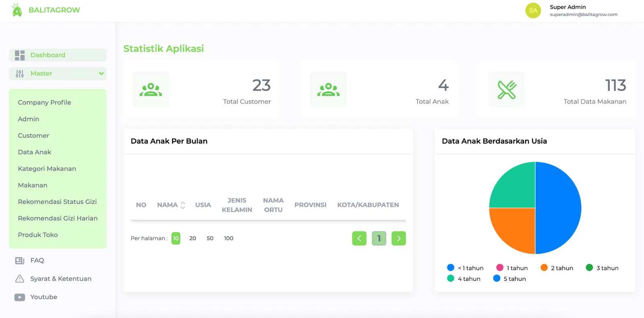
Task: Sort table by NAMA column arrows
Action: 183,205
